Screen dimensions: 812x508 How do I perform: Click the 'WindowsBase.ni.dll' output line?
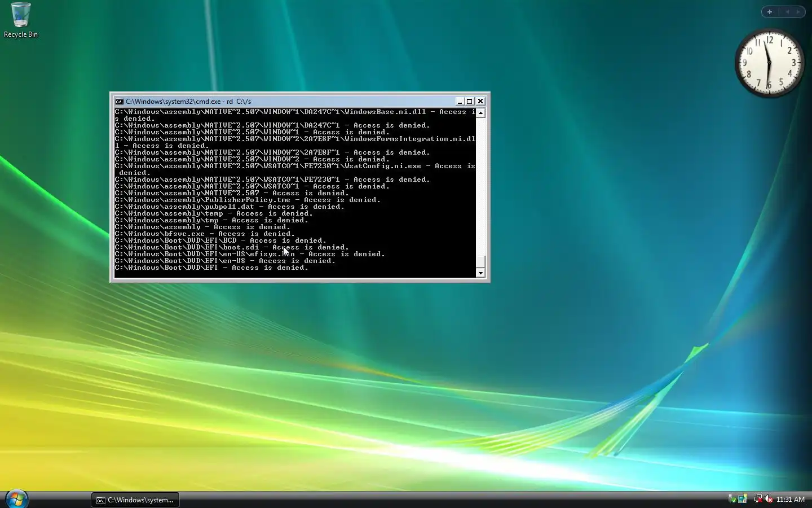(x=295, y=115)
